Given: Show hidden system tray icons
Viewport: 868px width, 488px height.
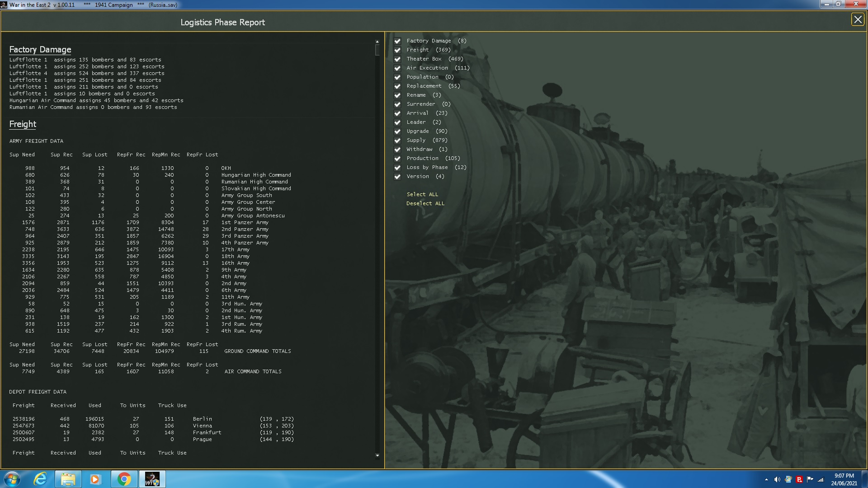Looking at the screenshot, I should click(766, 479).
